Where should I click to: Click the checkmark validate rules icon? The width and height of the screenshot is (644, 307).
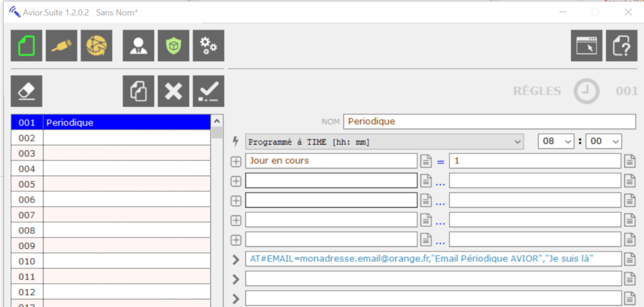coord(208,91)
